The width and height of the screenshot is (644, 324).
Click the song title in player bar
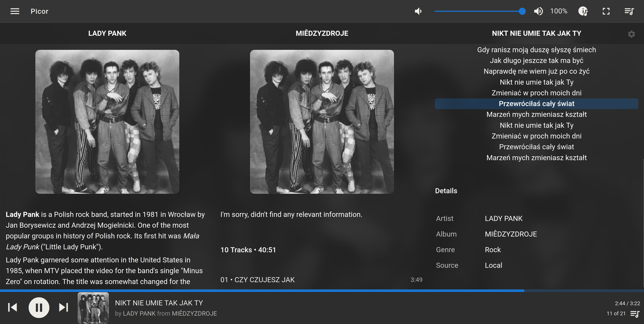coord(159,303)
